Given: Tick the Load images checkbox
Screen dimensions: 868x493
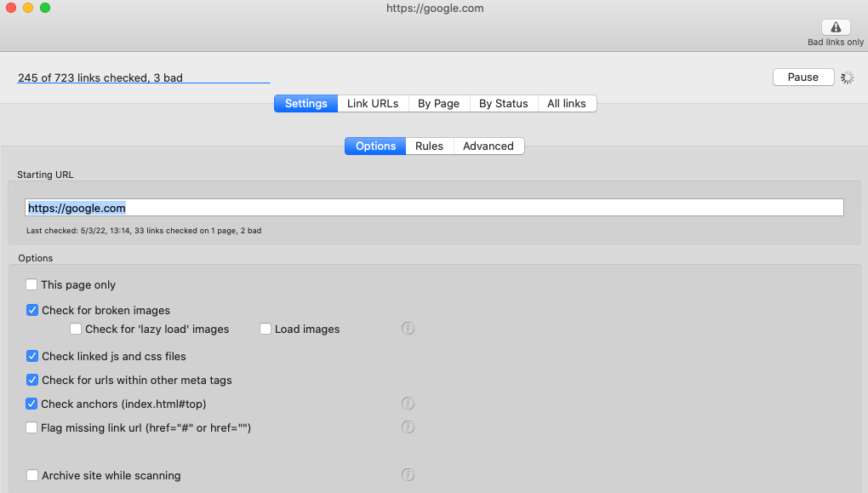Looking at the screenshot, I should click(x=266, y=329).
